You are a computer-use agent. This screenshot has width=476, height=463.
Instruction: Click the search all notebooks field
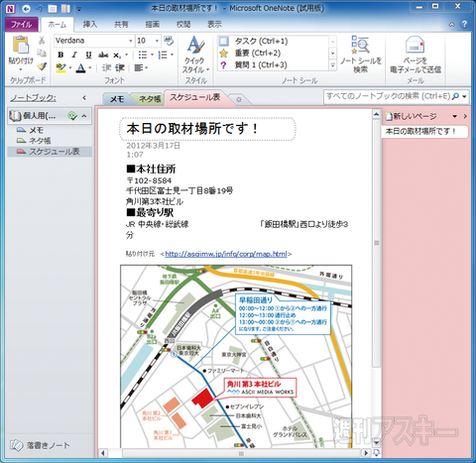(x=388, y=96)
